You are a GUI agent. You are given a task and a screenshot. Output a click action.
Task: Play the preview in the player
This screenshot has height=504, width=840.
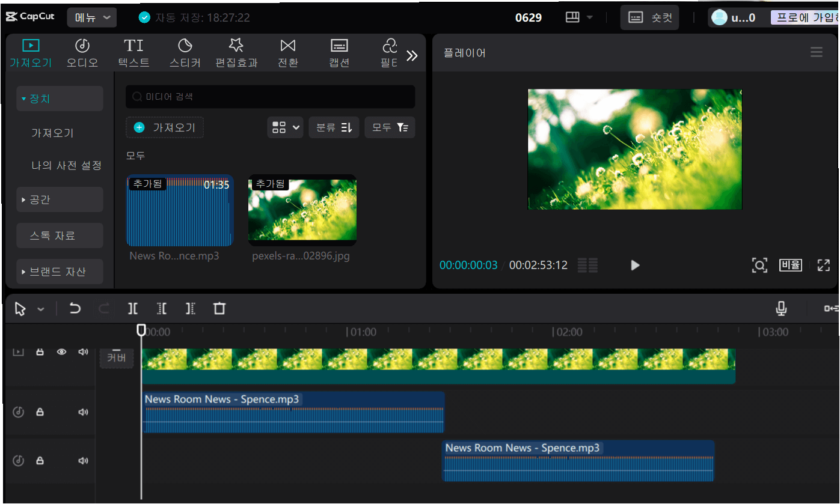coord(635,265)
